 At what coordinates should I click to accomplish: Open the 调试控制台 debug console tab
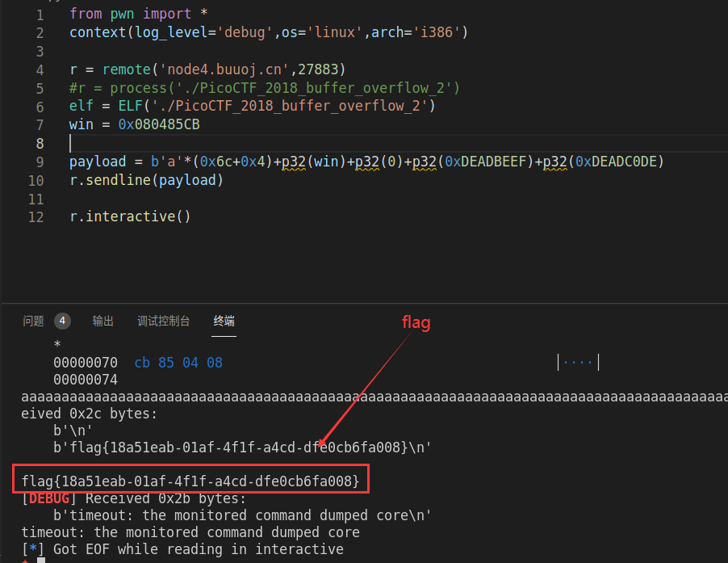[x=163, y=321]
